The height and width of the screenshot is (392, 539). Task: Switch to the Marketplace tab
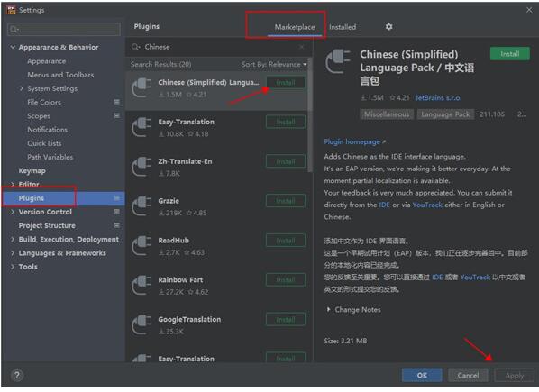[x=295, y=27]
